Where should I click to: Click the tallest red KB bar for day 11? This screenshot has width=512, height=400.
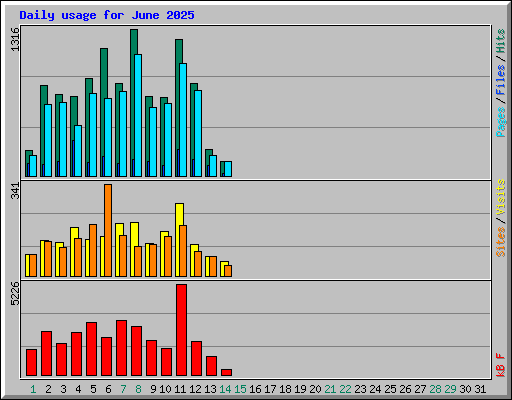181,330
